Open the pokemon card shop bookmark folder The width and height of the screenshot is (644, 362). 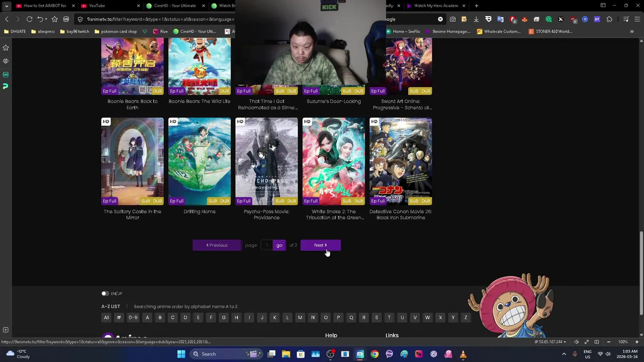click(x=115, y=31)
